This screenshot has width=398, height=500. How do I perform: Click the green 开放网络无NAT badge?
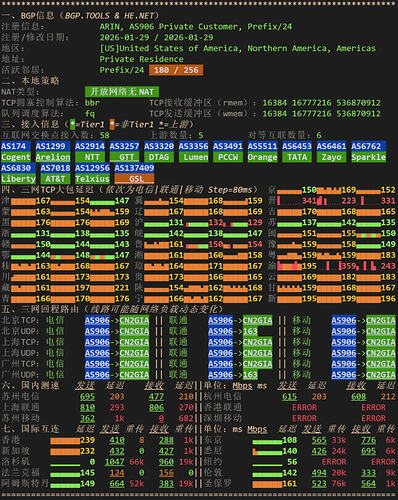pyautogui.click(x=122, y=92)
